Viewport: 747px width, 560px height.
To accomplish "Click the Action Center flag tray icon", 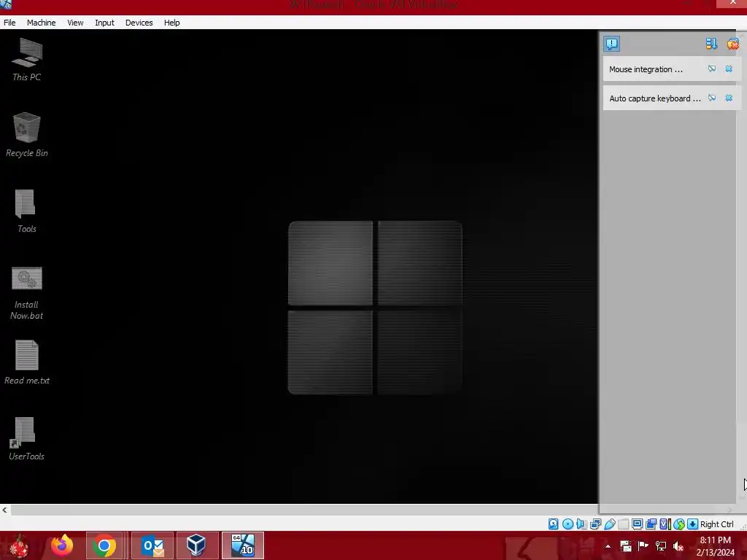I will coord(643,546).
